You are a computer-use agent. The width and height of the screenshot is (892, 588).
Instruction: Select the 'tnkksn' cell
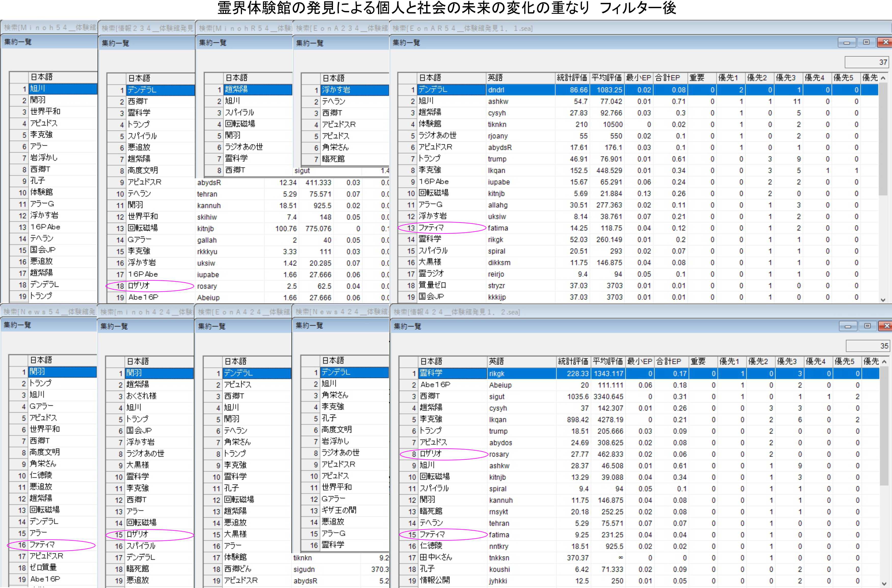521,558
